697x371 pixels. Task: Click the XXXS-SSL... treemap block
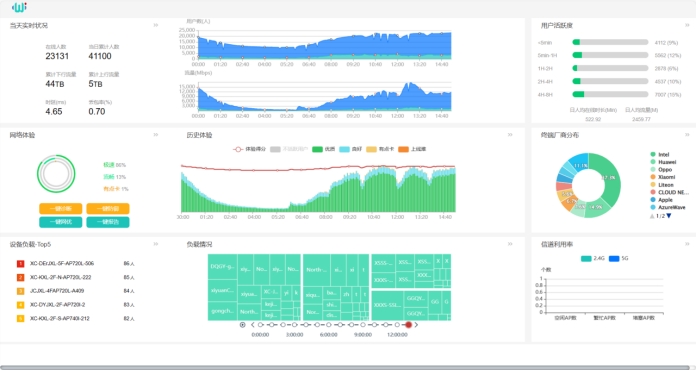387,305
